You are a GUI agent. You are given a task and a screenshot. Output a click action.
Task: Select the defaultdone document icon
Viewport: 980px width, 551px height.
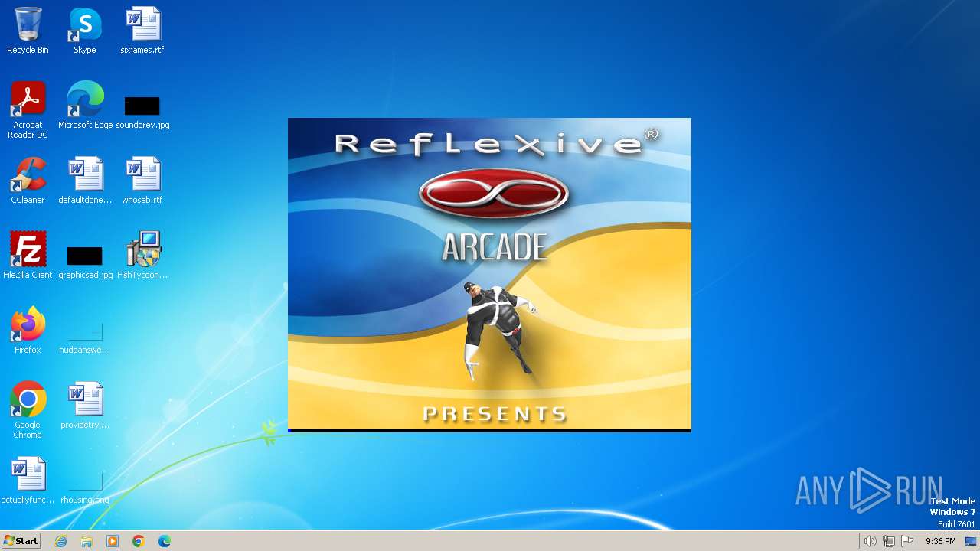point(85,181)
